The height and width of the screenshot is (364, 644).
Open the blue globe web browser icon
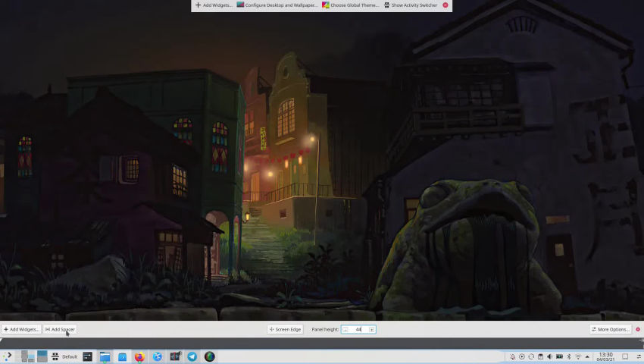click(158, 356)
